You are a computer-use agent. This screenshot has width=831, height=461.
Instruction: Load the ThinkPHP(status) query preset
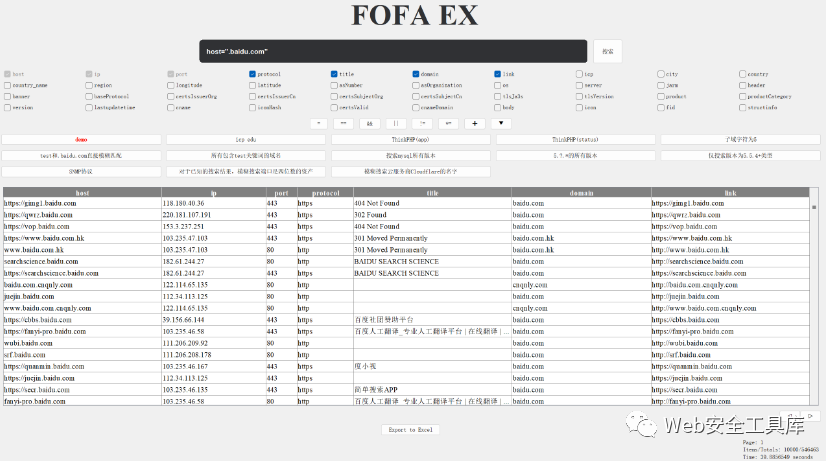[576, 139]
